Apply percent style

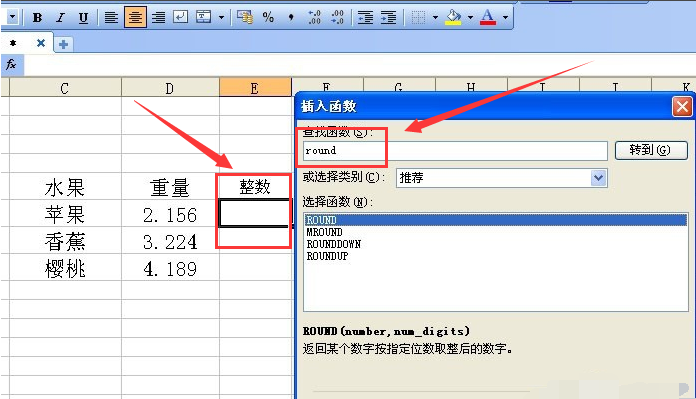[268, 18]
